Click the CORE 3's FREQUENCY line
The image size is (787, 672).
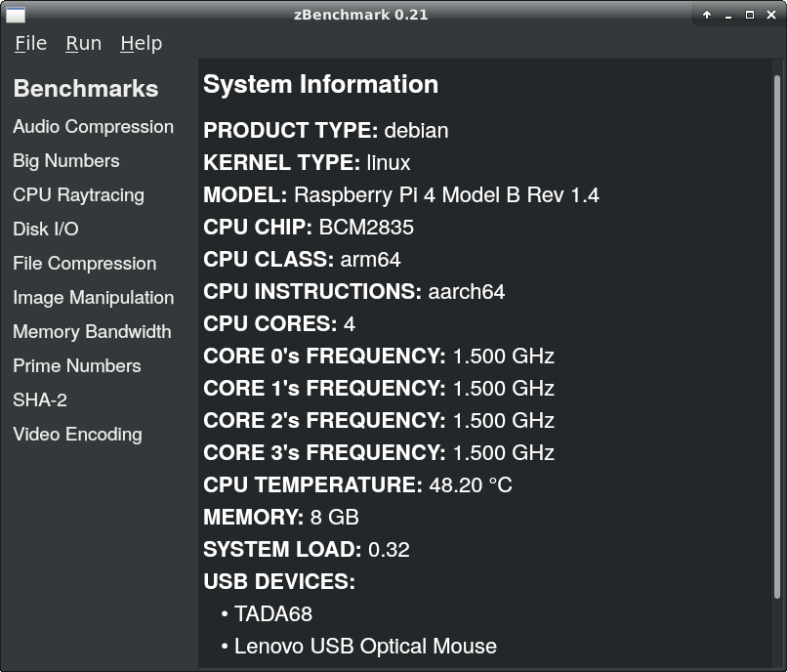(379, 452)
